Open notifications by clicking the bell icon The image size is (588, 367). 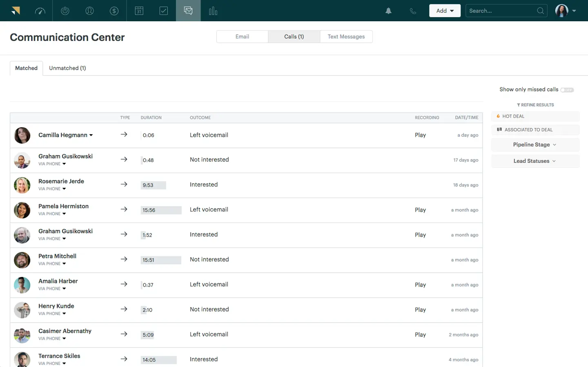click(x=388, y=11)
